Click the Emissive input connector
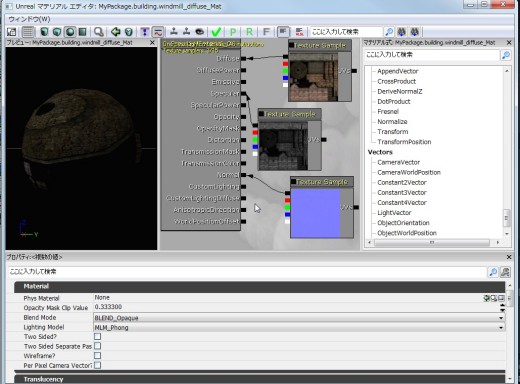 coord(243,82)
